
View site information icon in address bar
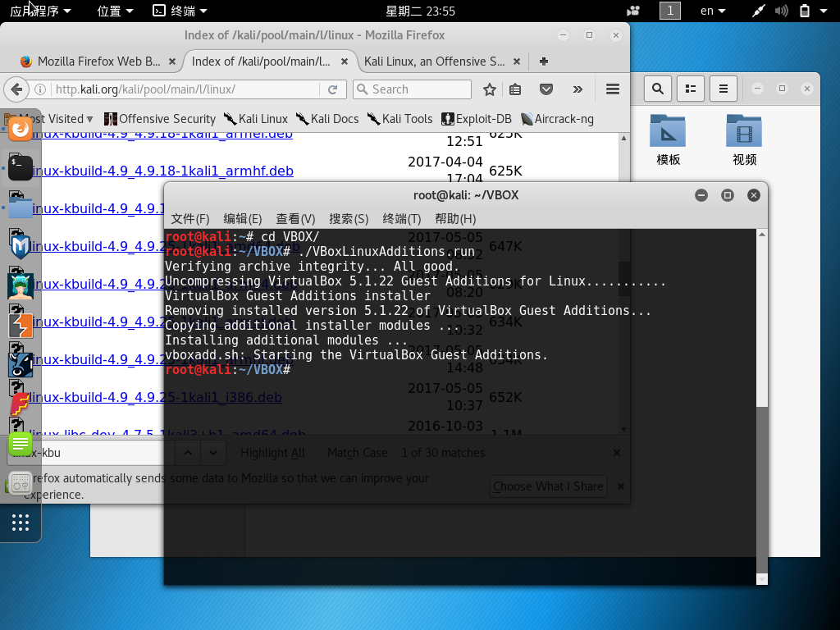tap(40, 89)
